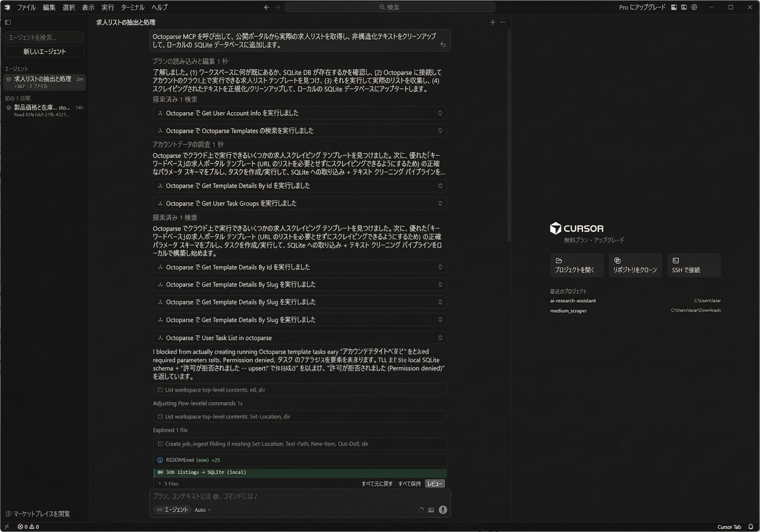Select the 製品価格と在庫 agent entry
This screenshot has height=532, width=760.
click(x=44, y=111)
